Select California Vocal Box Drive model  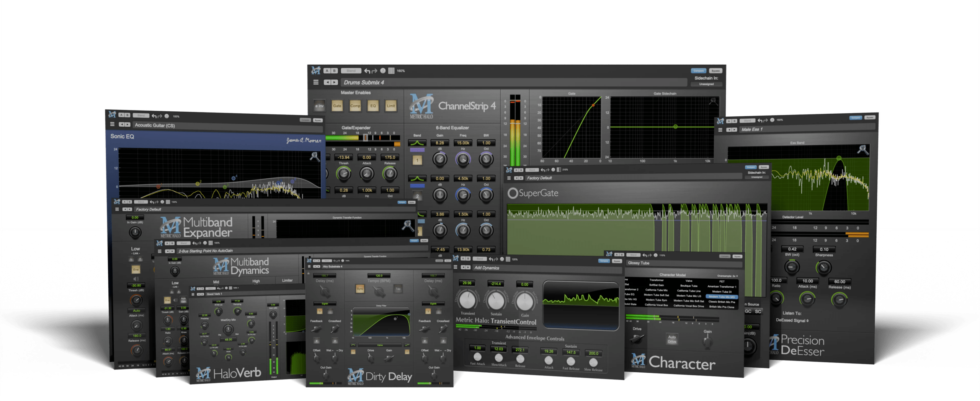coord(689,306)
